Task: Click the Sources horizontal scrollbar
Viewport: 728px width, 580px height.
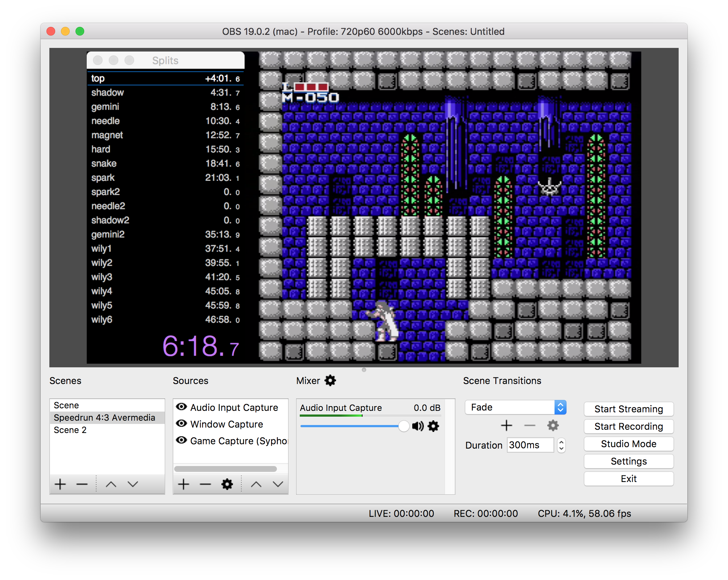Action: 225,469
